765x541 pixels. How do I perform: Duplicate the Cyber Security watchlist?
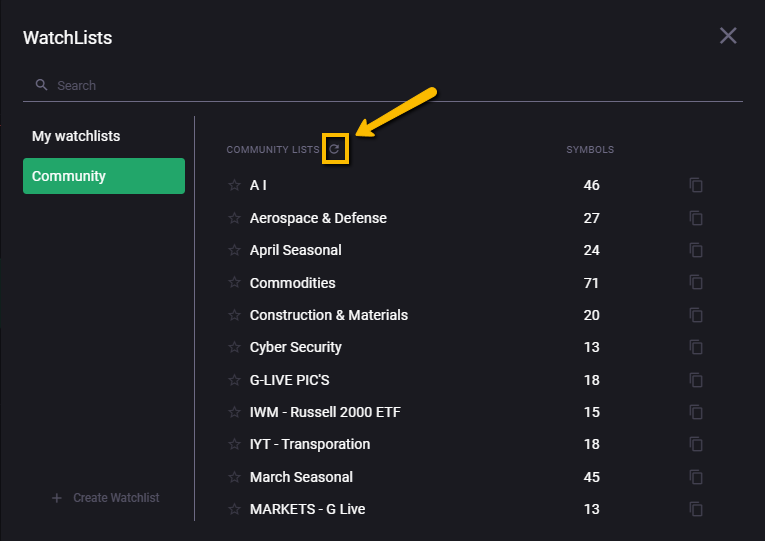click(x=696, y=347)
